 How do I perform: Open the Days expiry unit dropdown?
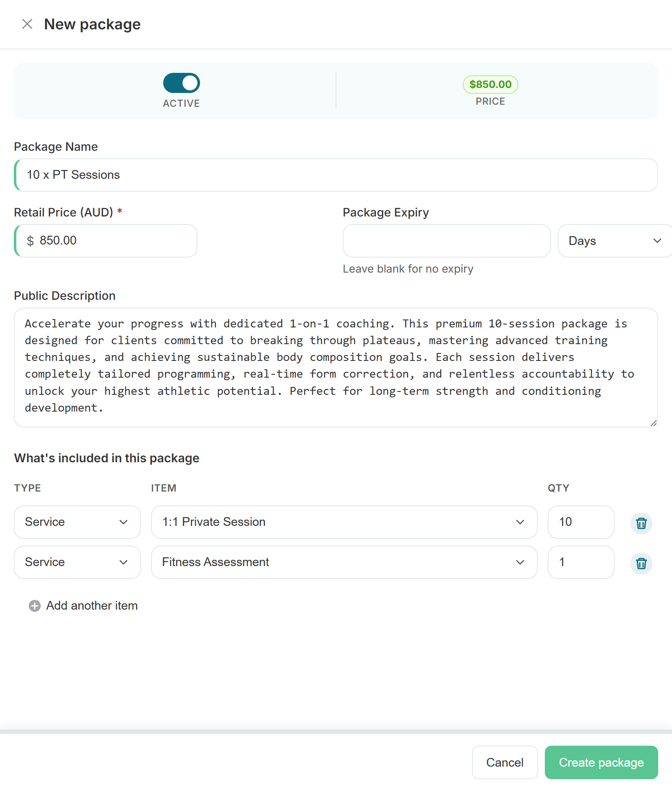615,241
